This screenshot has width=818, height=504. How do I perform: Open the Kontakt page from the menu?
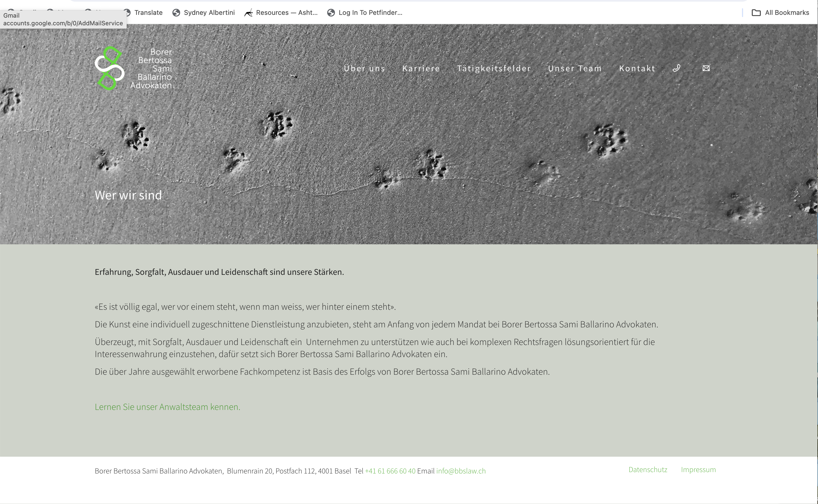637,68
